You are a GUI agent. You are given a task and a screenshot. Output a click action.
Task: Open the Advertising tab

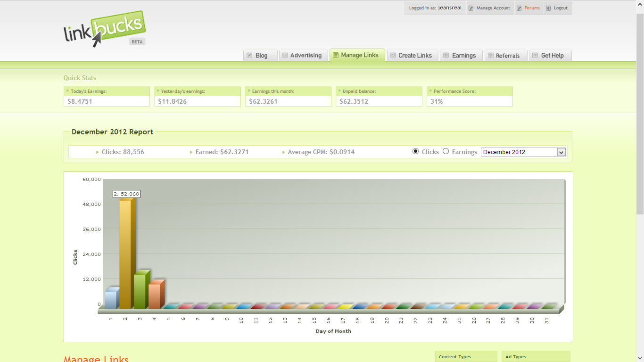point(304,55)
